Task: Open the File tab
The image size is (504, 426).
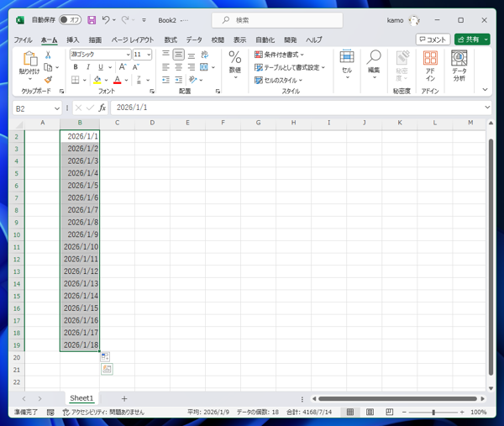Action: click(23, 39)
